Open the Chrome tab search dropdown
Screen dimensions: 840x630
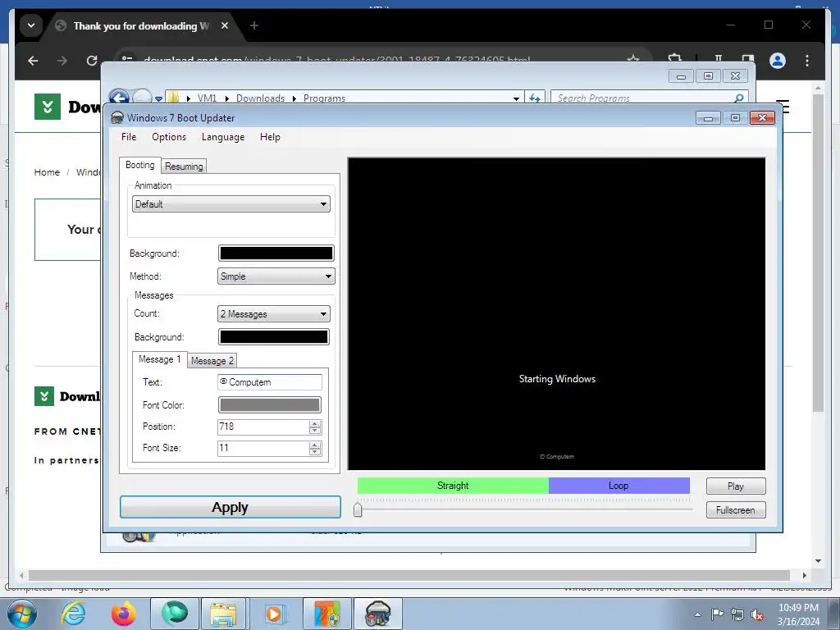pos(31,25)
